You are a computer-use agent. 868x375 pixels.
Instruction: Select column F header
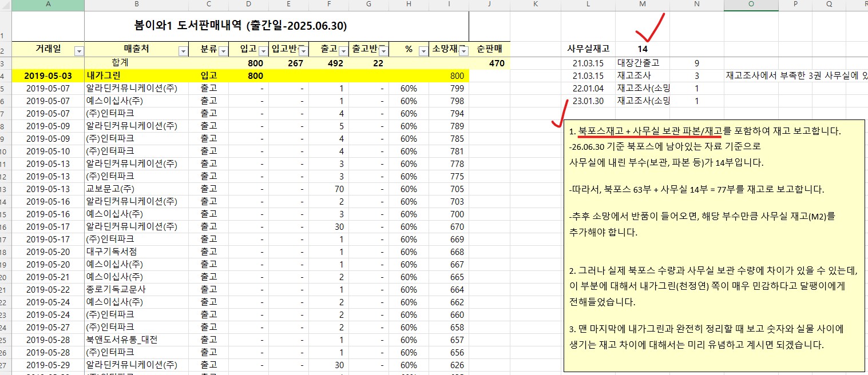[x=329, y=5]
